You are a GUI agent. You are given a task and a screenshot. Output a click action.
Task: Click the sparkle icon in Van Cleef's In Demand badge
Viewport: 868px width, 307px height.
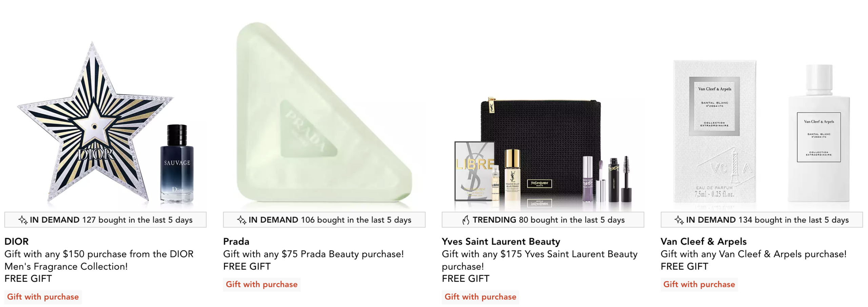679,220
